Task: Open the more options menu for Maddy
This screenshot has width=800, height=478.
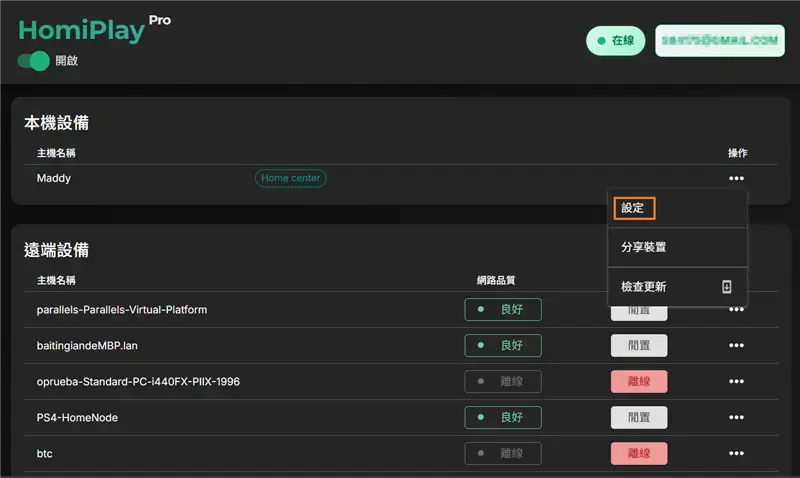Action: [736, 179]
